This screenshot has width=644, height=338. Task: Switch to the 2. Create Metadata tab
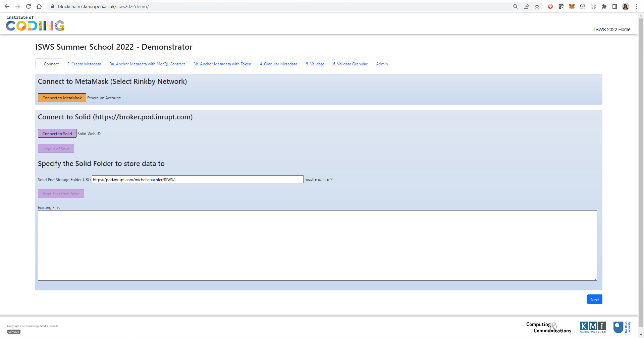point(84,64)
